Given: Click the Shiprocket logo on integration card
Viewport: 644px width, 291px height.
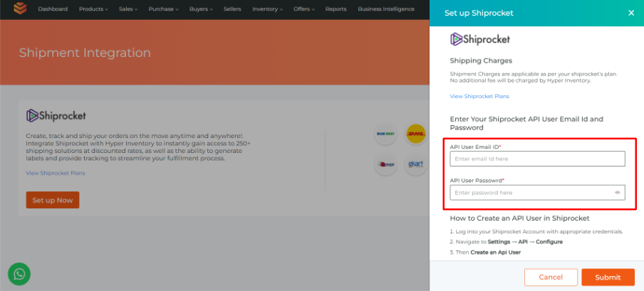Looking at the screenshot, I should (56, 116).
